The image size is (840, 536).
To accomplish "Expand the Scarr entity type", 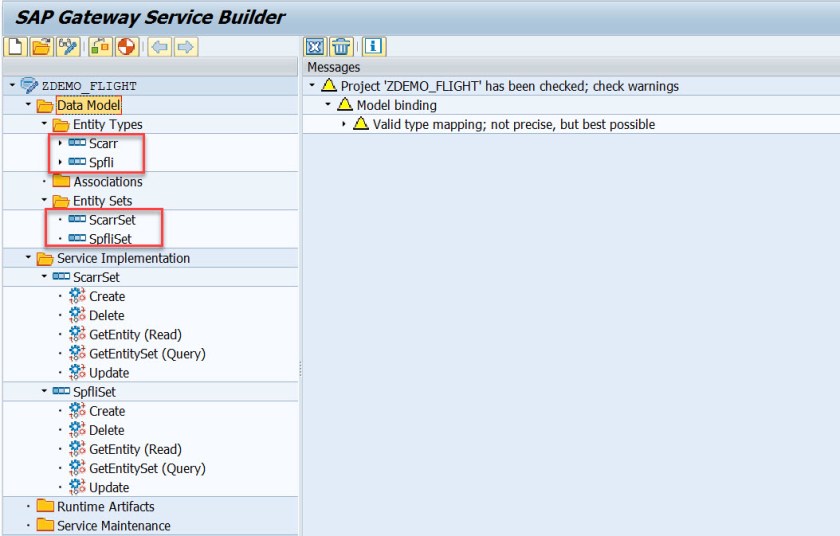I will point(60,143).
